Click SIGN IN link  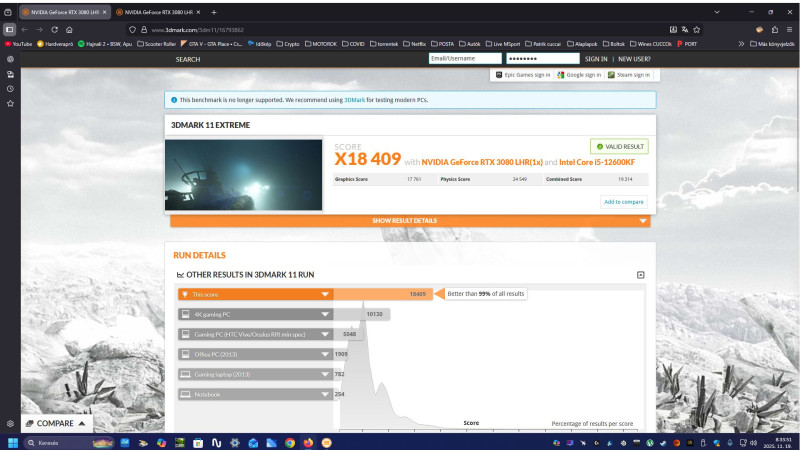[x=596, y=59]
